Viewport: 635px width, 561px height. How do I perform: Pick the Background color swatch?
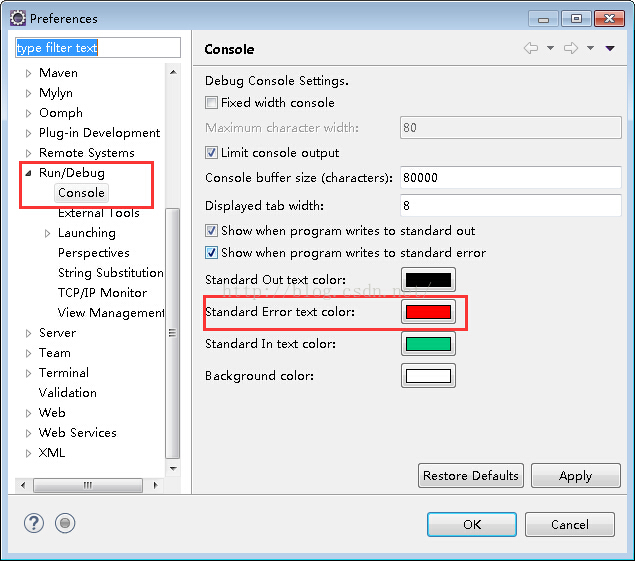click(428, 376)
